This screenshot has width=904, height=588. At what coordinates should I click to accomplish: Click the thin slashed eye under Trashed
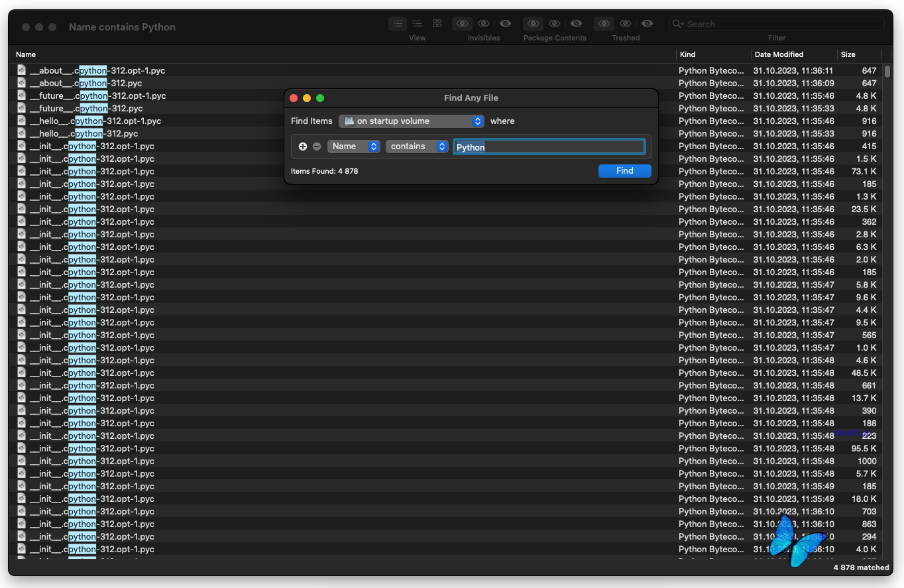626,24
